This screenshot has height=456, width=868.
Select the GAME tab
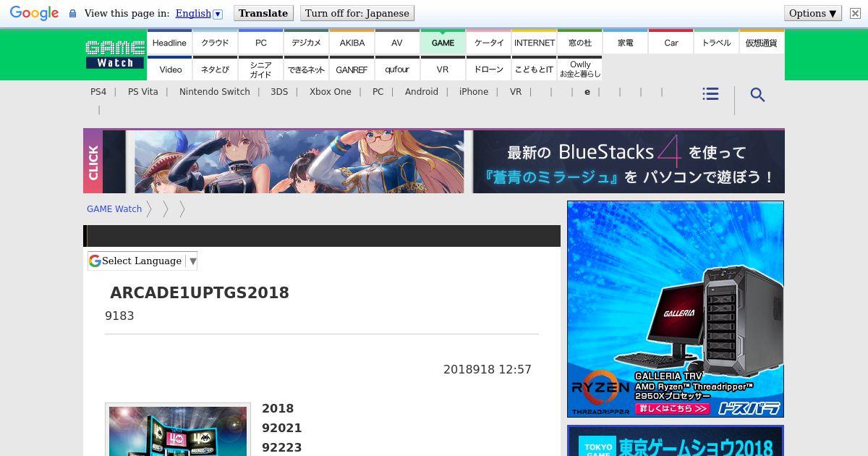(x=443, y=43)
